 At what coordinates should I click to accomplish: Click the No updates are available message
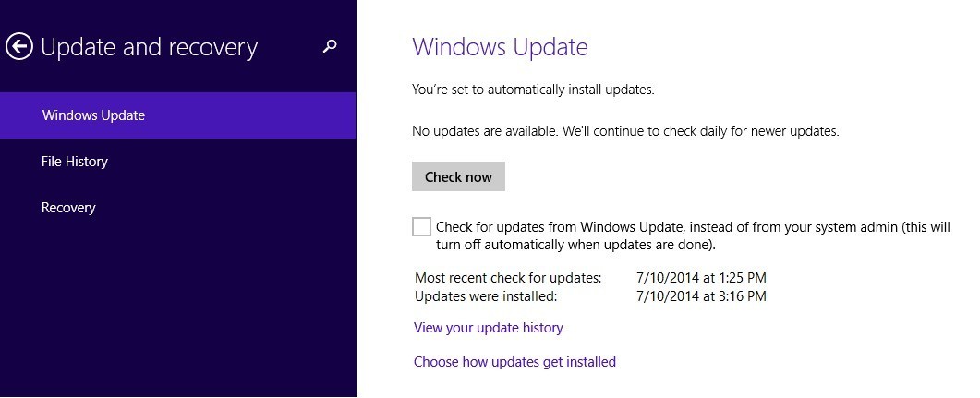tap(624, 131)
